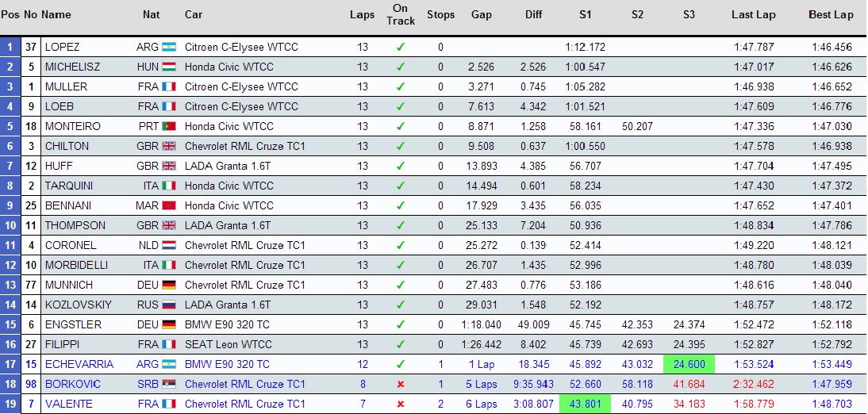This screenshot has width=868, height=414.
Task: Click the green on-track check for MICHELISZ
Action: click(x=401, y=67)
